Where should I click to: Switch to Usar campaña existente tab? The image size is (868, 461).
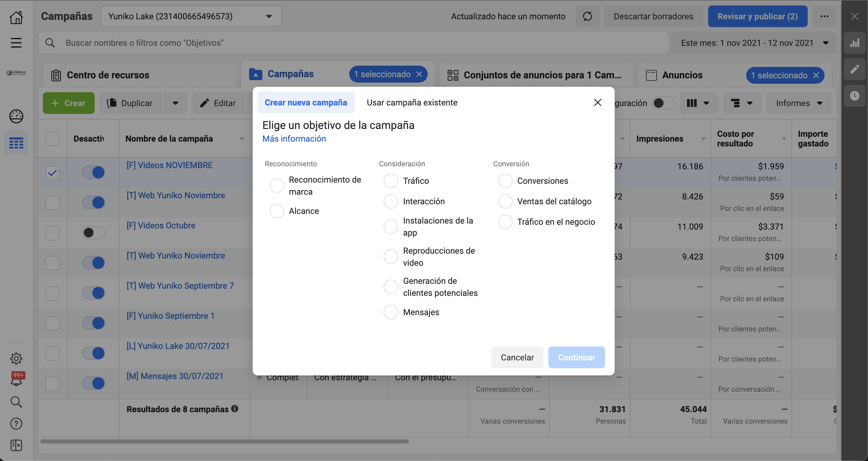412,102
